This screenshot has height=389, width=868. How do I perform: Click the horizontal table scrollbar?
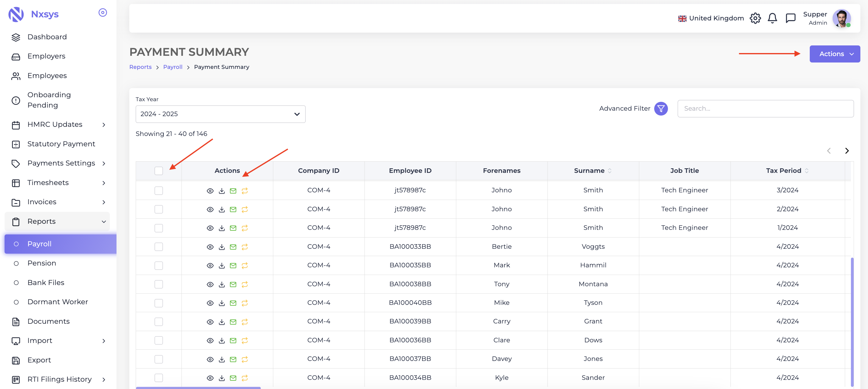[x=198, y=388]
